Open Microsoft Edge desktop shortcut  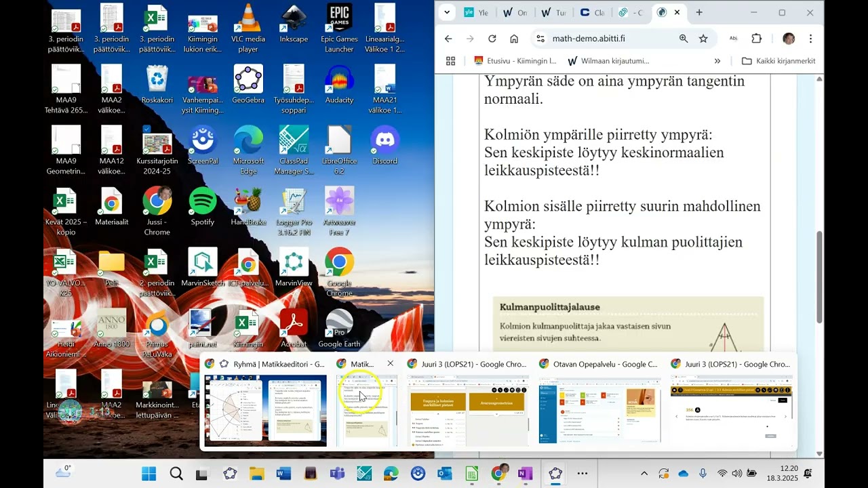(x=248, y=150)
